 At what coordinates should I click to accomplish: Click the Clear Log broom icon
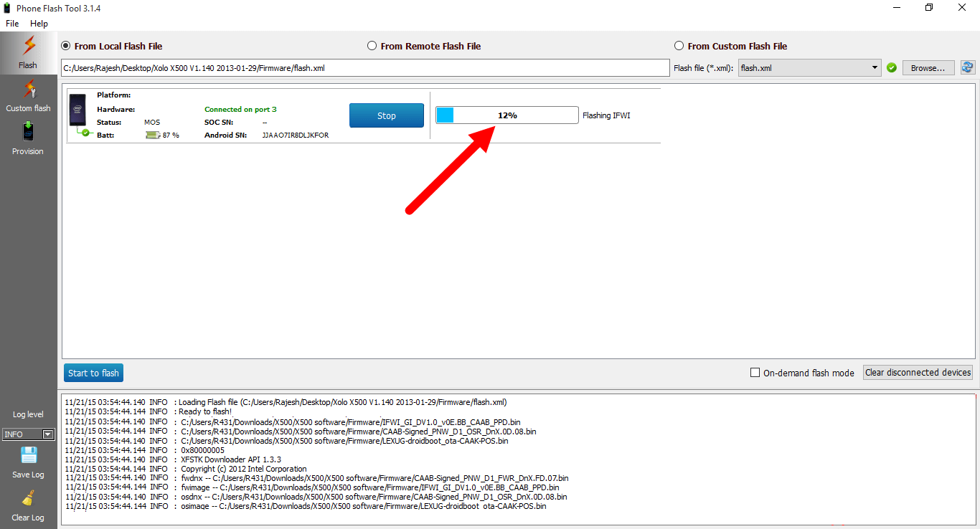[x=28, y=499]
